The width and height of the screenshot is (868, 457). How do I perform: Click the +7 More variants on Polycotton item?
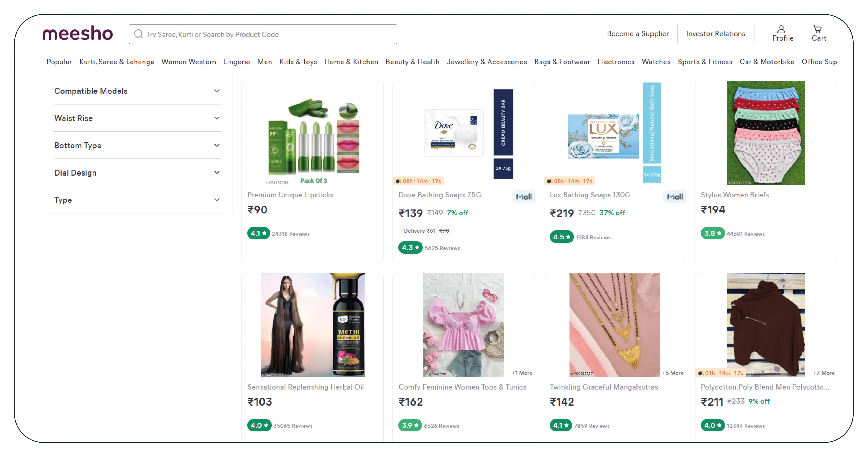(824, 373)
